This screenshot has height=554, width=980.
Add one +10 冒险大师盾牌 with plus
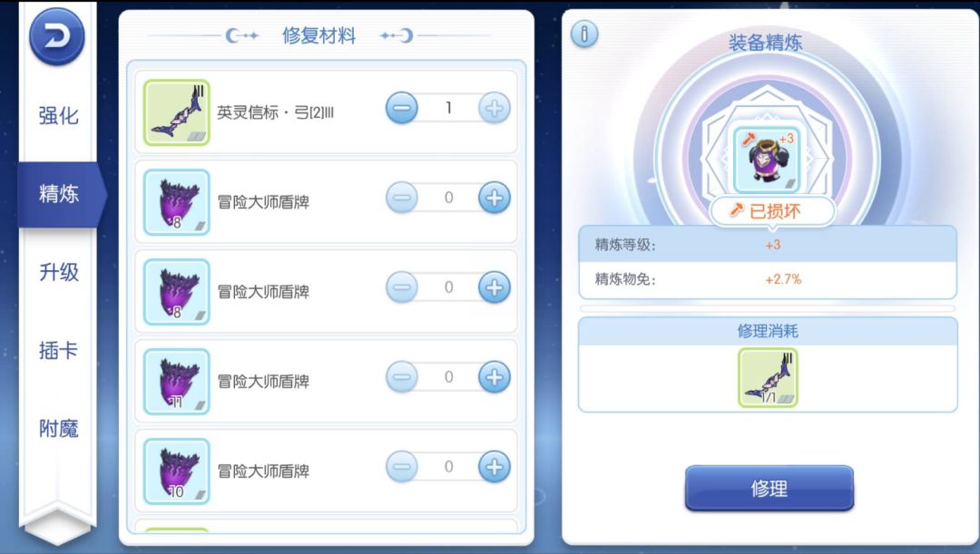495,467
